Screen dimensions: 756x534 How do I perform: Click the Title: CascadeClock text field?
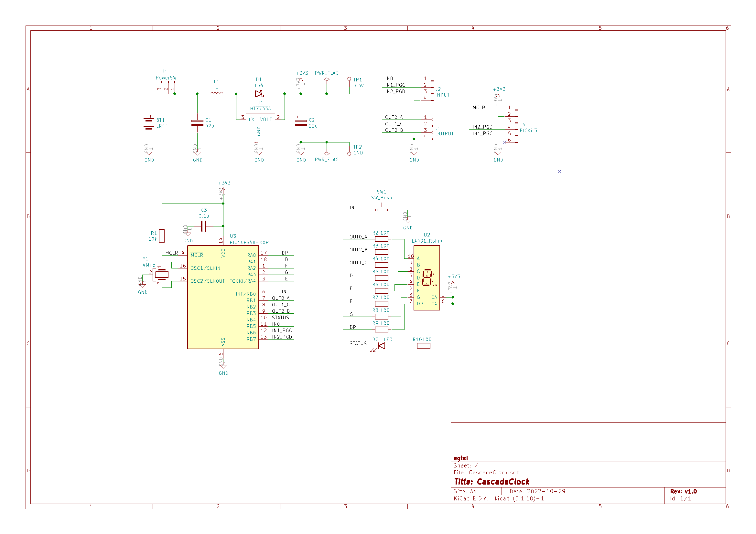pos(491,482)
